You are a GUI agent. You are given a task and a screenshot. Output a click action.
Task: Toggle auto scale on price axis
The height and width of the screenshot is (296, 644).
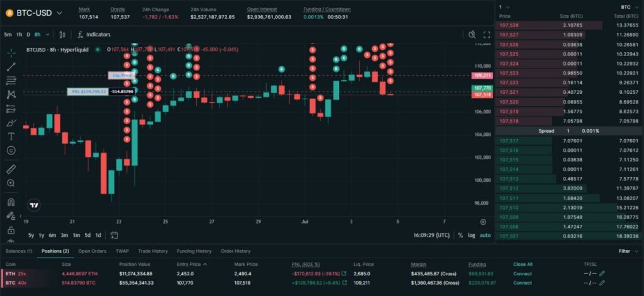coord(485,235)
